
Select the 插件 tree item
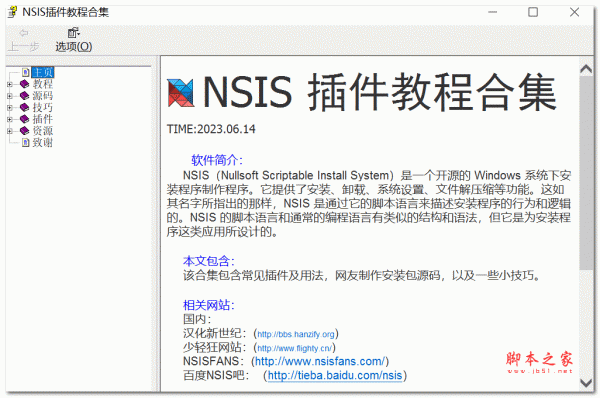42,119
